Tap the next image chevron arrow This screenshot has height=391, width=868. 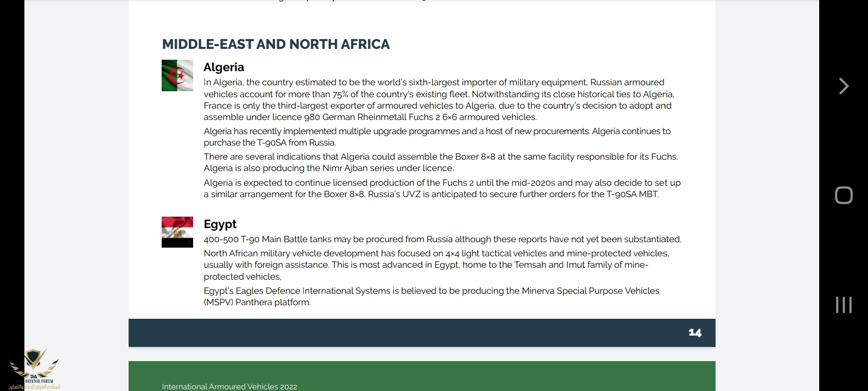tap(844, 86)
